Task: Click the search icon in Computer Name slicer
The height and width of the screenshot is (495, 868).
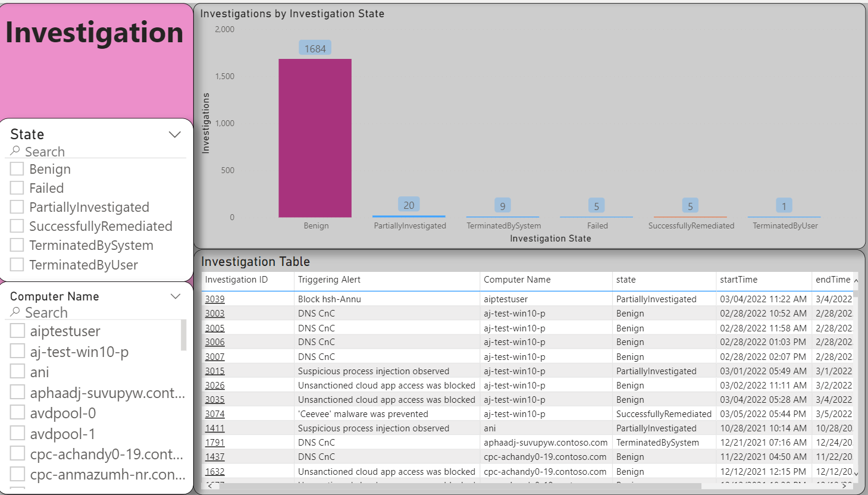Action: tap(15, 312)
